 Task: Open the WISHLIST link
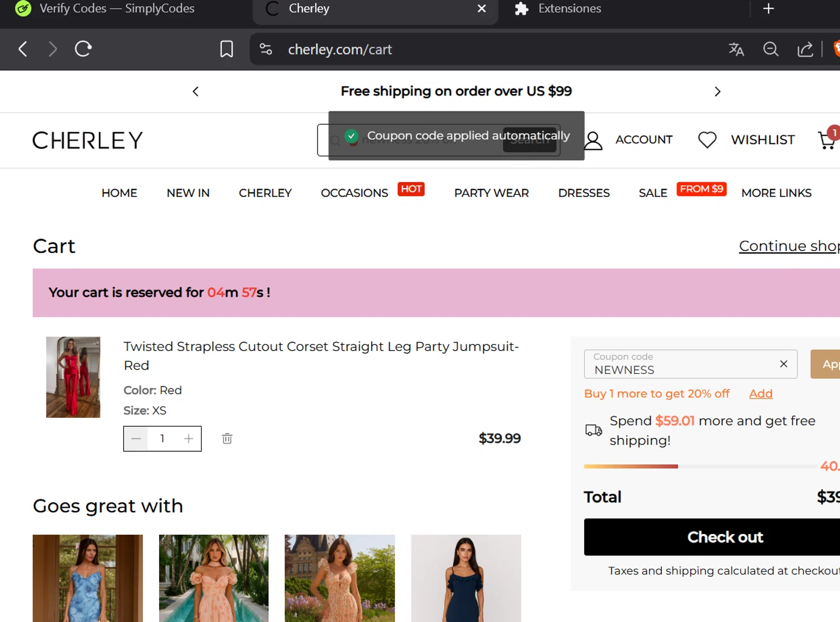click(x=763, y=140)
